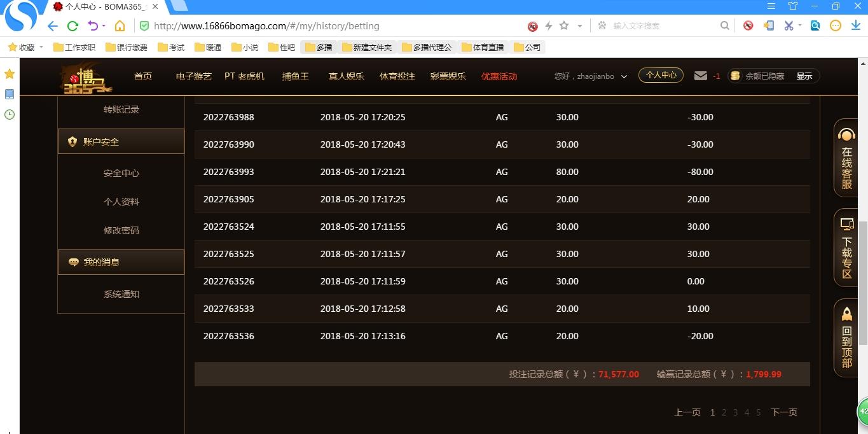Expand the favorites bookmarks dropdown
This screenshot has width=868, height=434.
point(41,47)
